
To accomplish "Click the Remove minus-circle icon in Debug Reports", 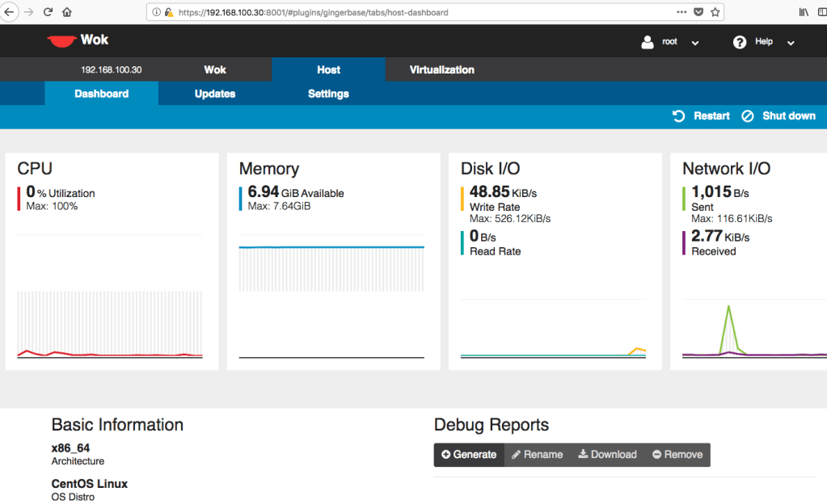I will 655,454.
